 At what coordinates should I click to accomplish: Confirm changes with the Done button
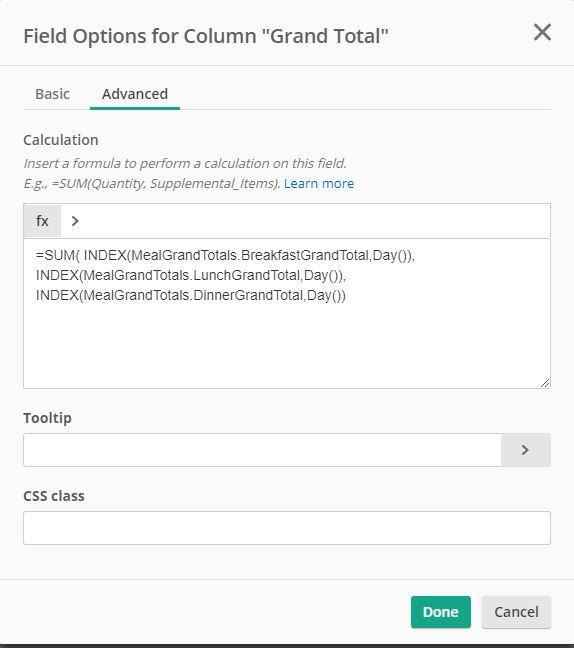441,612
